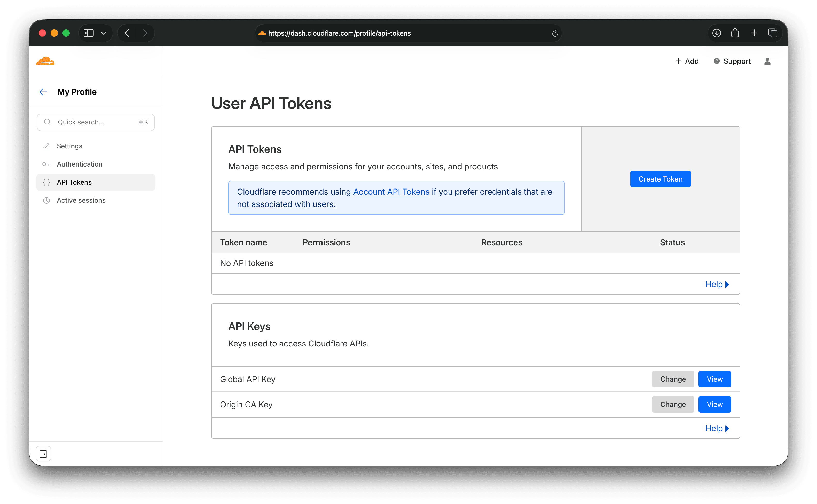Screen dimensions: 817x504
Task: Collapse the sidebar using the panel icon
Action: (43, 453)
